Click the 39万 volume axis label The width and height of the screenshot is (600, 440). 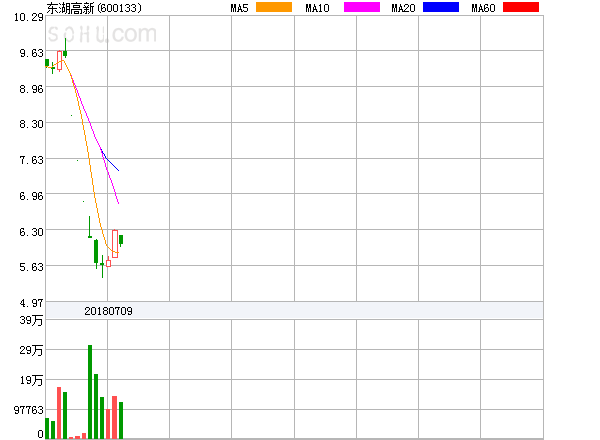(31, 320)
